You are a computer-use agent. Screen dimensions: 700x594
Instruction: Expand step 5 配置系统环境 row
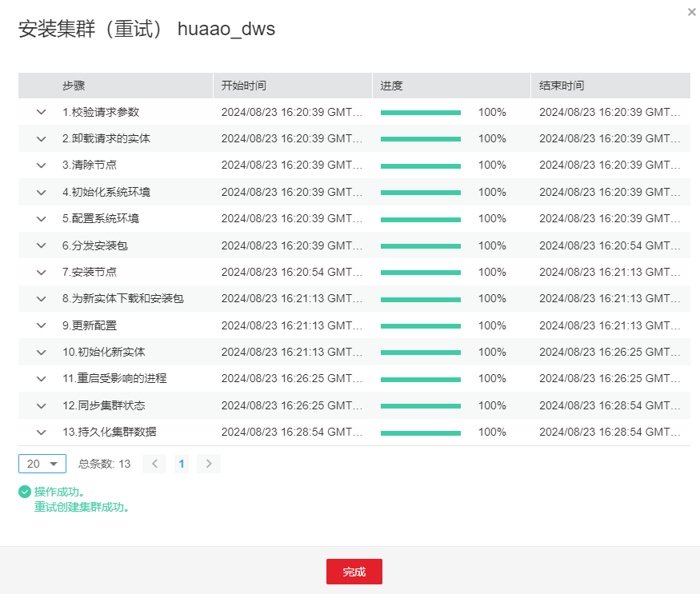pyautogui.click(x=41, y=219)
